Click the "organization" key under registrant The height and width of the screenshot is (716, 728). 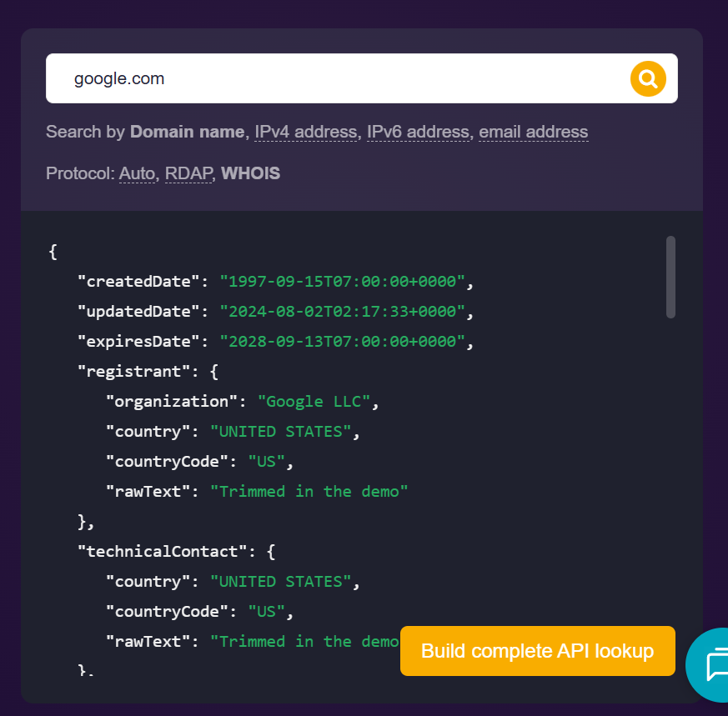pyautogui.click(x=172, y=402)
